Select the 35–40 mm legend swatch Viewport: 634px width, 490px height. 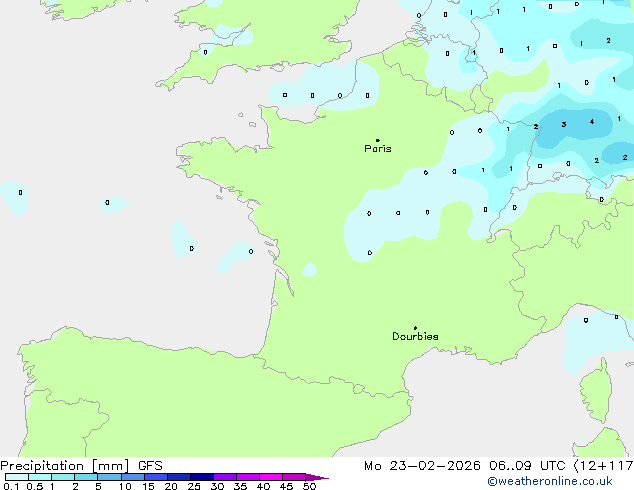[x=248, y=477]
